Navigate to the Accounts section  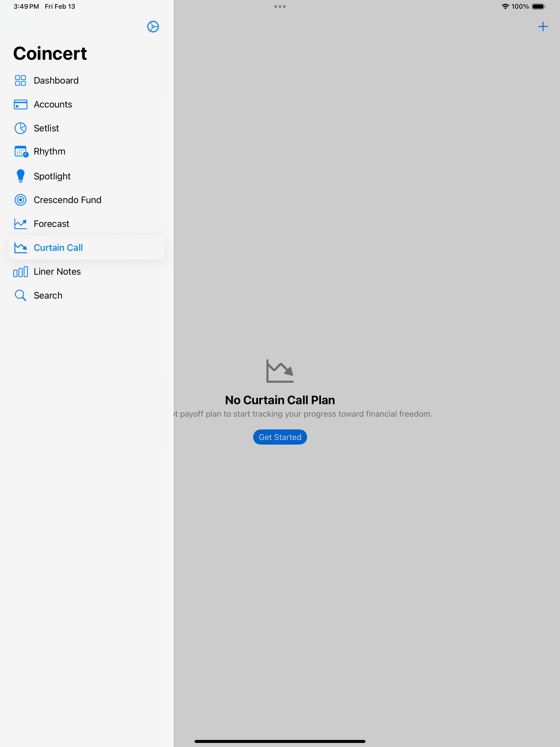[53, 104]
